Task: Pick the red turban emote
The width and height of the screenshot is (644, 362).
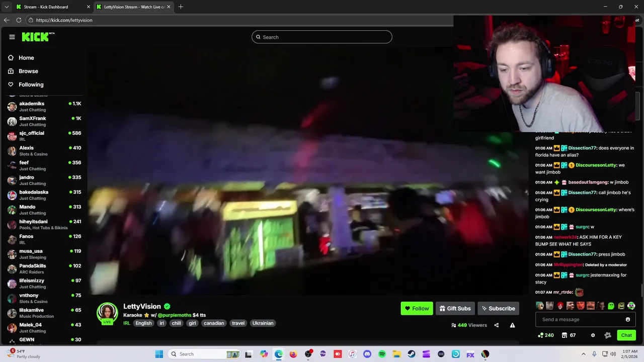Action: tap(560, 306)
